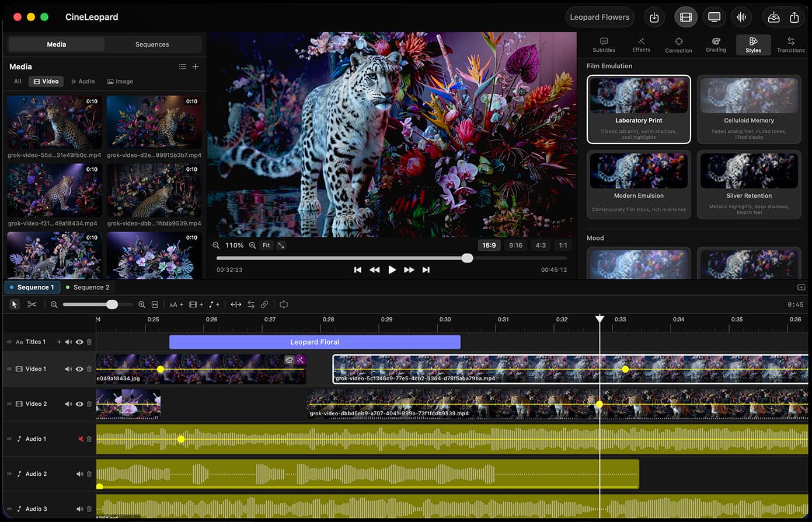The image size is (812, 522).
Task: Open the Grading palette panel
Action: (x=716, y=45)
